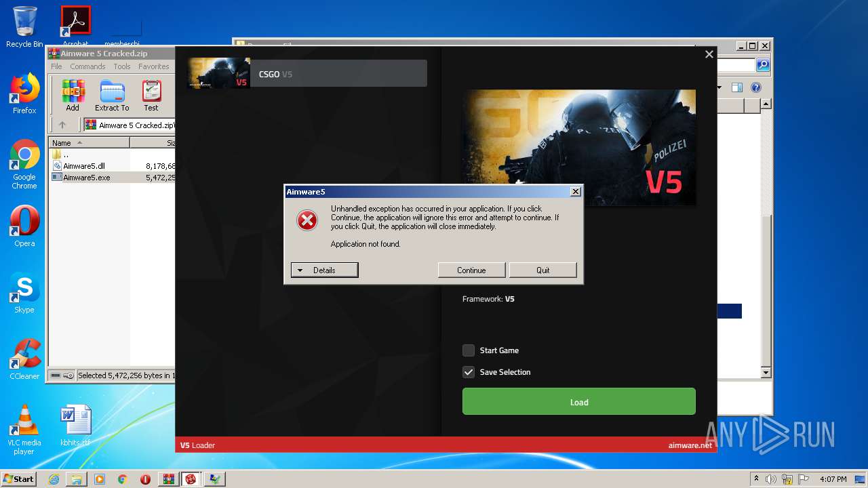Open Acrobat Reader desktop shortcut
Screen dimensions: 868x488
75,27
